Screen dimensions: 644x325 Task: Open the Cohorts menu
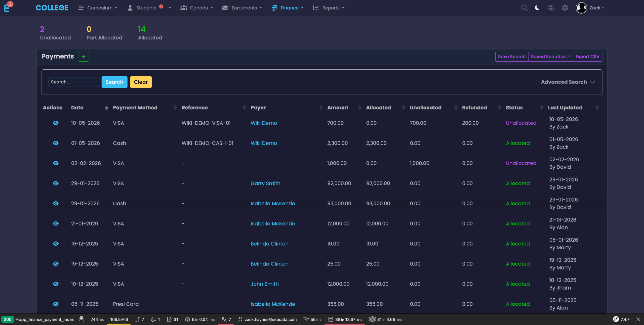pos(196,8)
